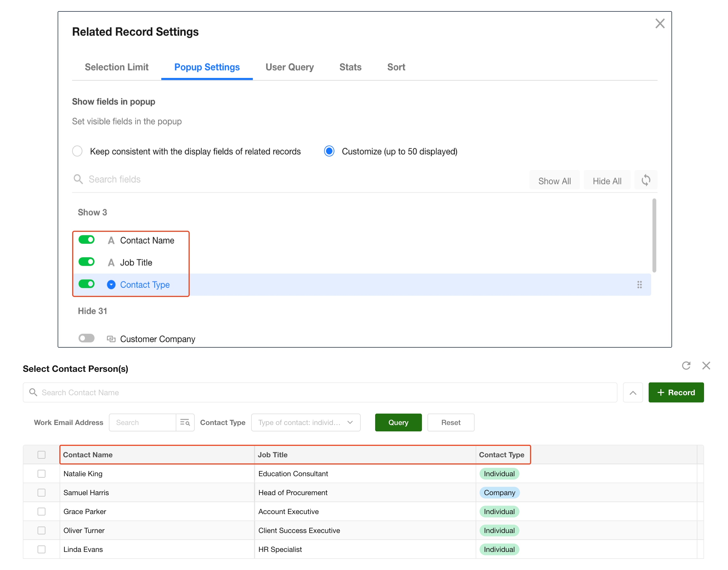Screen dimensions: 728x570
Task: Click the Hide All button
Action: click(x=607, y=181)
